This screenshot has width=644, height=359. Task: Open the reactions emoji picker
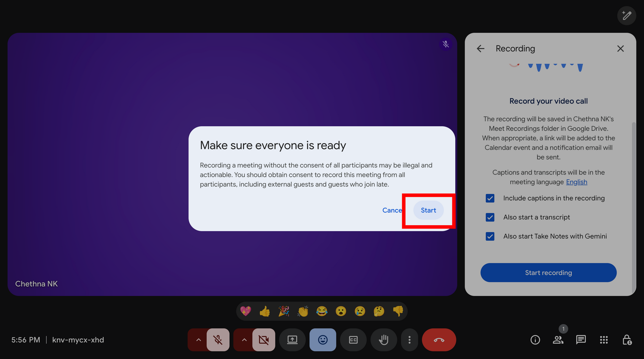coord(323,340)
